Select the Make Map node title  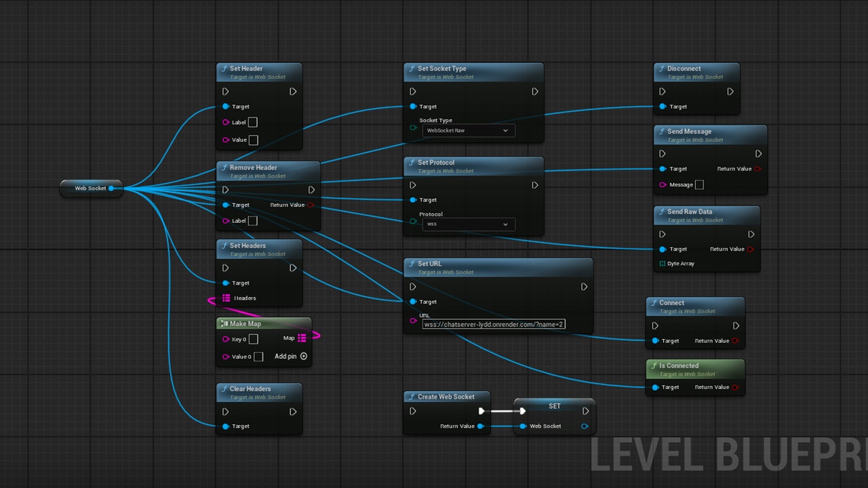pyautogui.click(x=245, y=324)
